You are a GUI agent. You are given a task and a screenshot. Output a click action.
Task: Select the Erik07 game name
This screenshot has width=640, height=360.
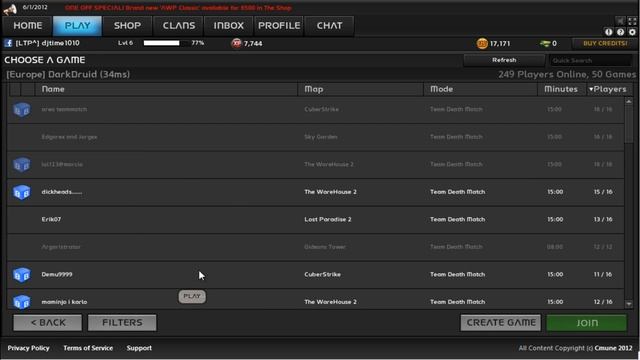[x=51, y=219]
